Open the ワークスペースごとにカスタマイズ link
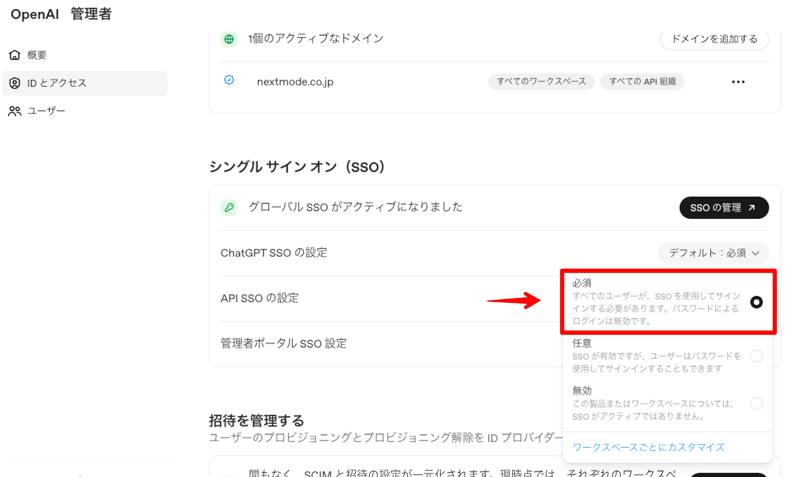Screen dimensions: 800x477 [x=648, y=447]
